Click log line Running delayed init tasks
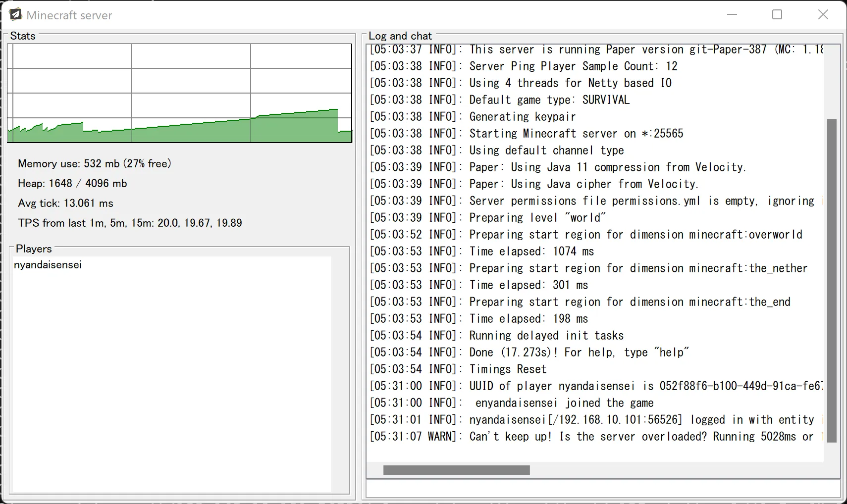This screenshot has height=504, width=847. (x=497, y=336)
